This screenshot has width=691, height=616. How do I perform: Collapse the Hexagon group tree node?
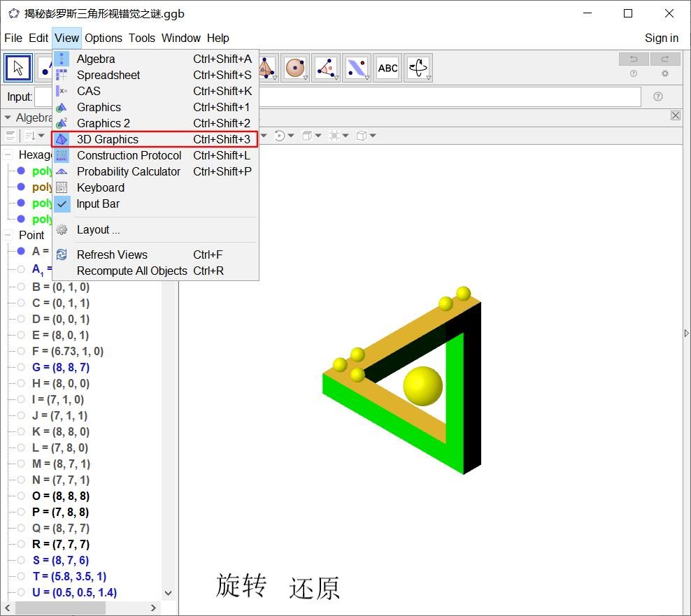(x=8, y=155)
